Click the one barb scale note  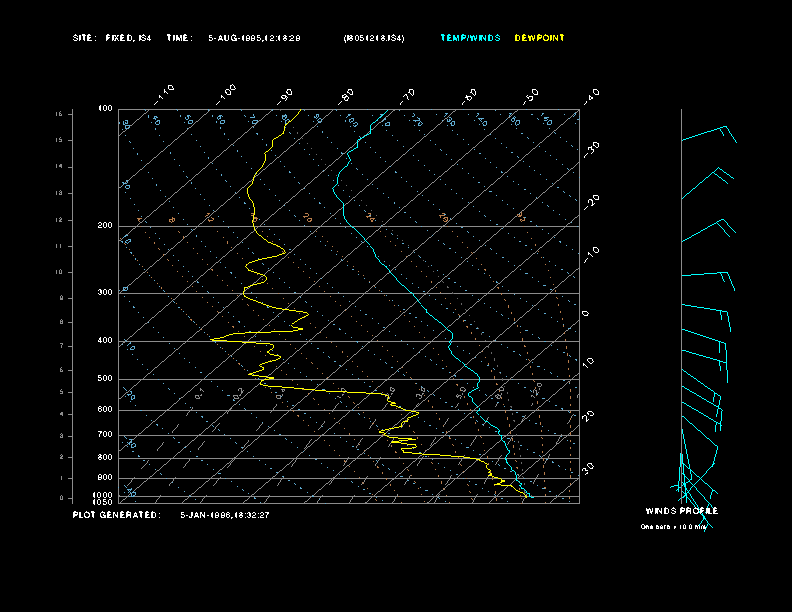tap(674, 526)
